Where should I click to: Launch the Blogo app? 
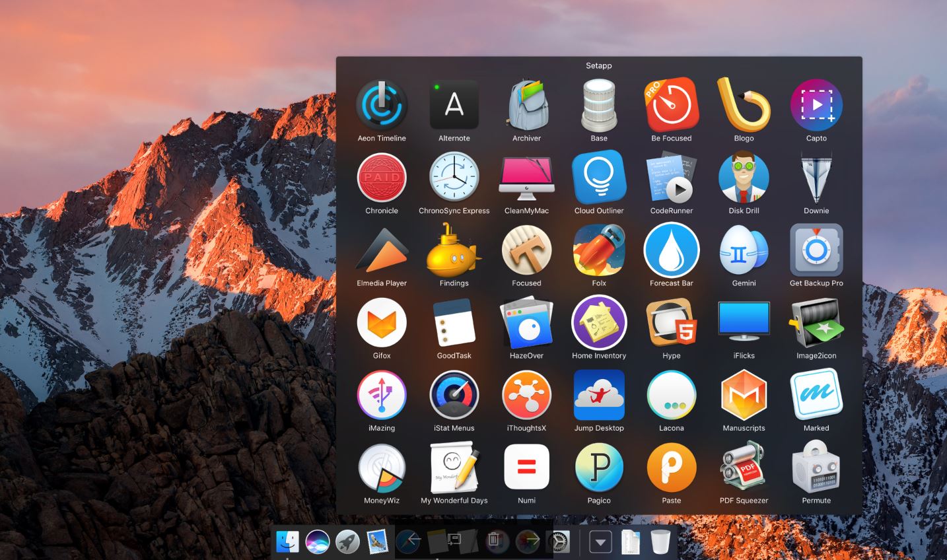[x=744, y=105]
